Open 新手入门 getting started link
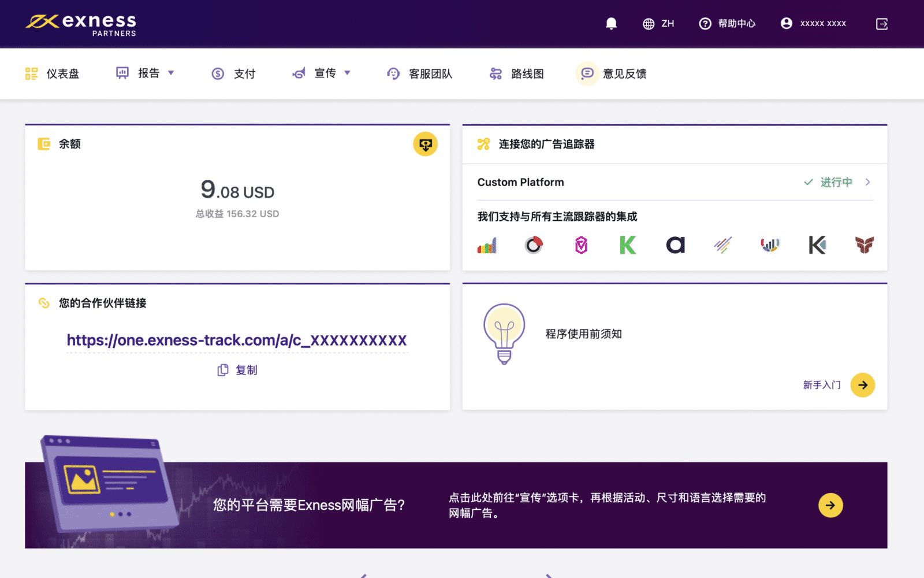The height and width of the screenshot is (578, 924). pyautogui.click(x=822, y=385)
